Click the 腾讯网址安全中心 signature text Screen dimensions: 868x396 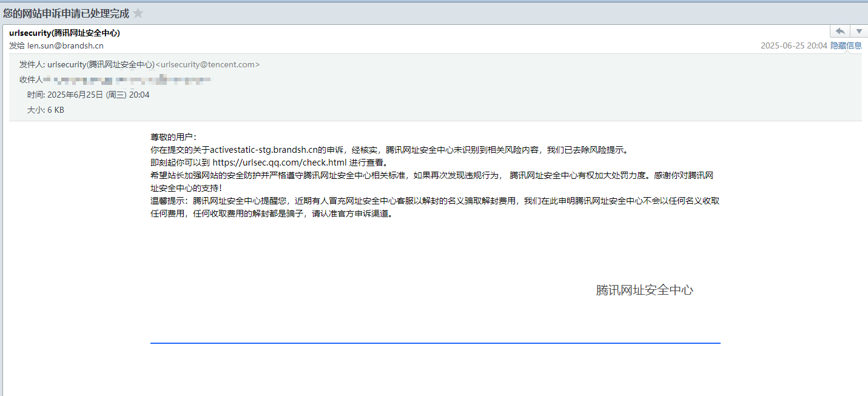click(x=644, y=290)
